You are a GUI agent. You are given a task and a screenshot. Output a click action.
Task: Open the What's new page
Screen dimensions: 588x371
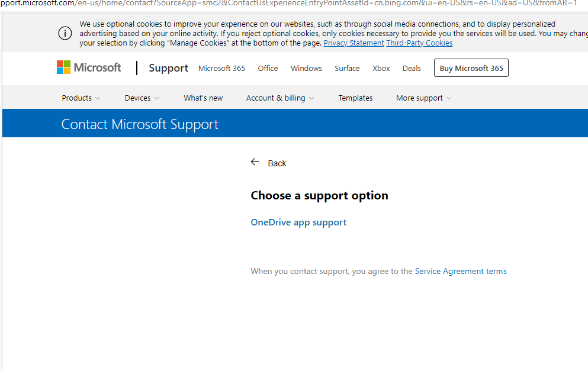(x=203, y=98)
